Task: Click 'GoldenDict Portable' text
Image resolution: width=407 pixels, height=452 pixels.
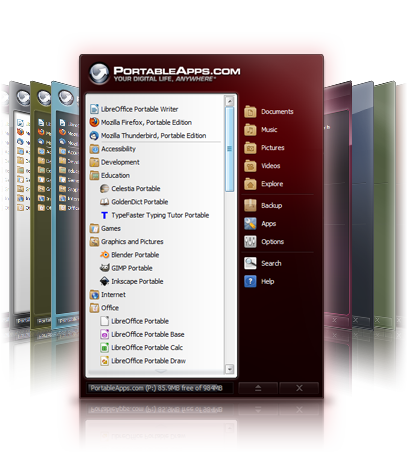Action: click(140, 202)
